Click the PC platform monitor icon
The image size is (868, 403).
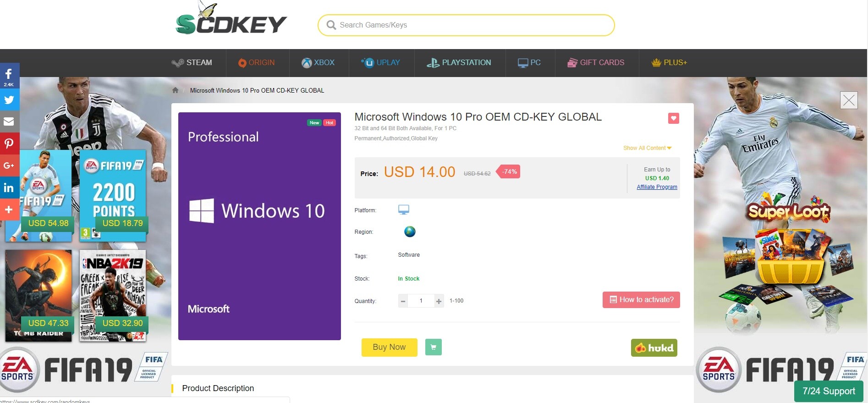click(404, 210)
